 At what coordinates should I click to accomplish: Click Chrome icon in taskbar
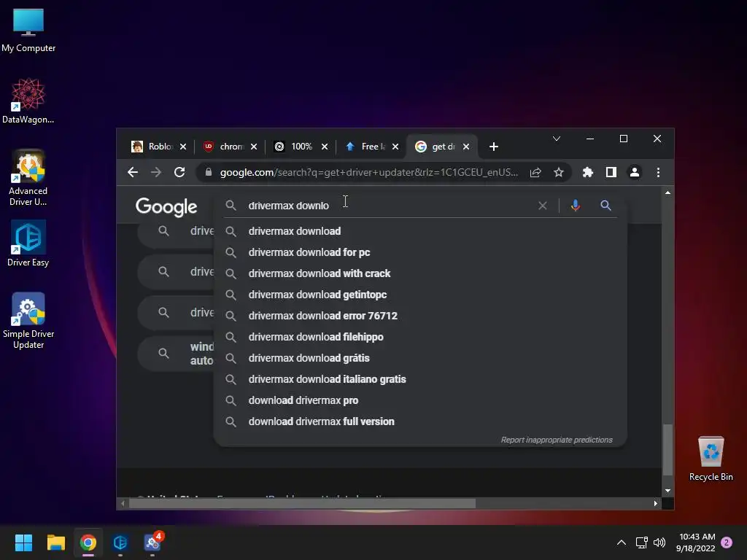pyautogui.click(x=88, y=542)
